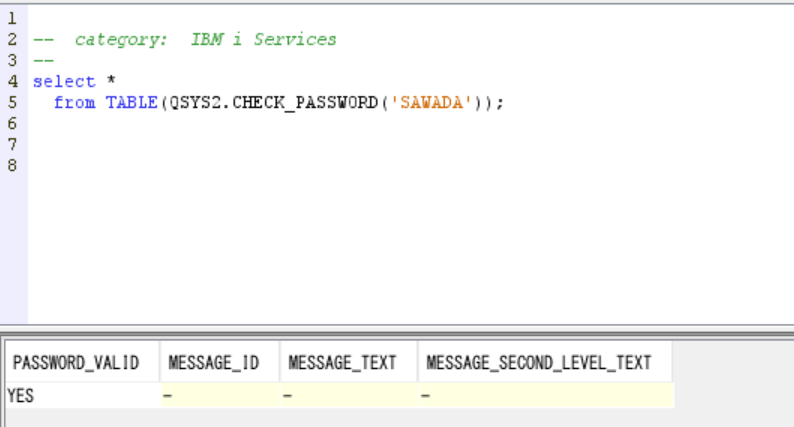Click the splitter between editor and results

[x=397, y=330]
